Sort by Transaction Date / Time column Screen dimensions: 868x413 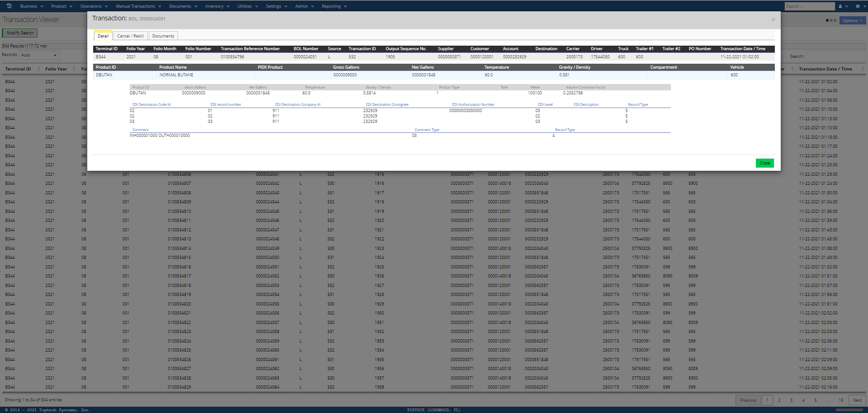[x=825, y=69]
